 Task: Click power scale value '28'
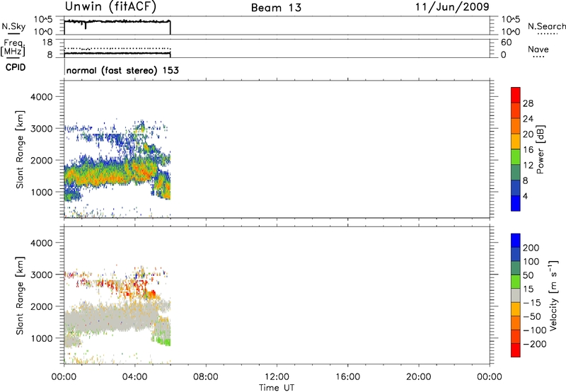point(528,103)
